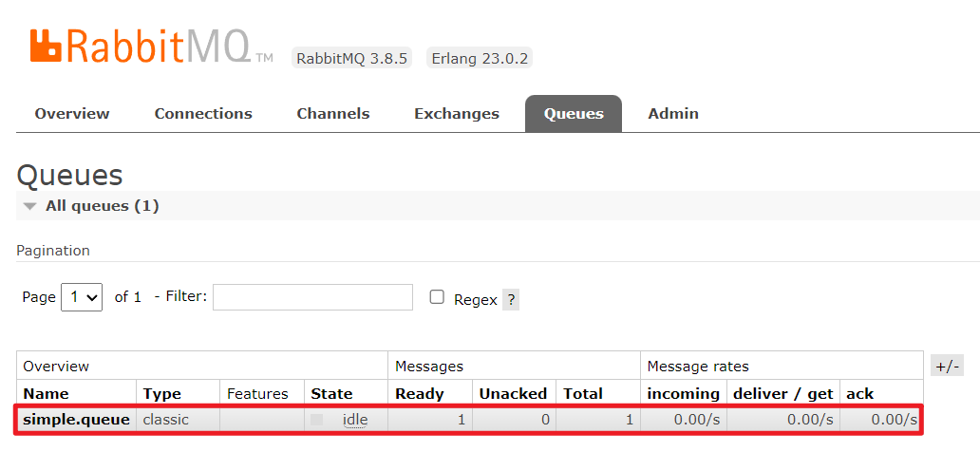Screen dimensions: 980x452
Task: Sort by the Total column header
Action: click(x=582, y=394)
